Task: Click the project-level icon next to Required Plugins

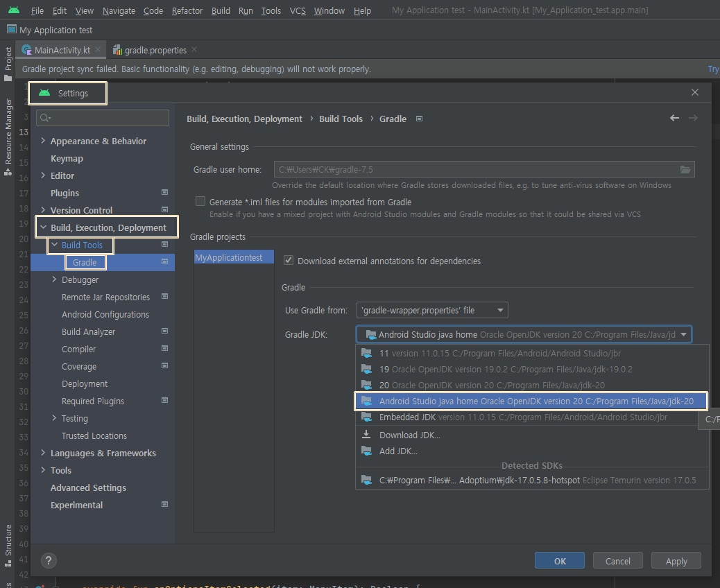Action: point(165,400)
